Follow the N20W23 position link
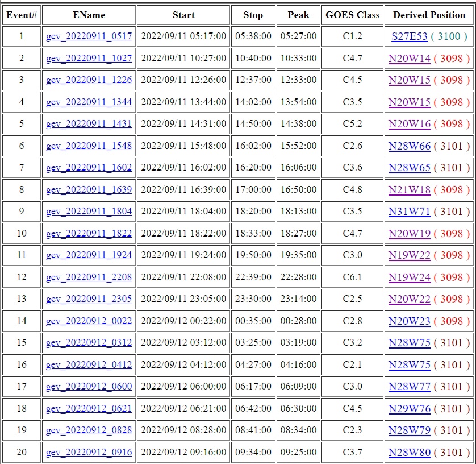Screen dimensions: 476x464 coord(409,321)
